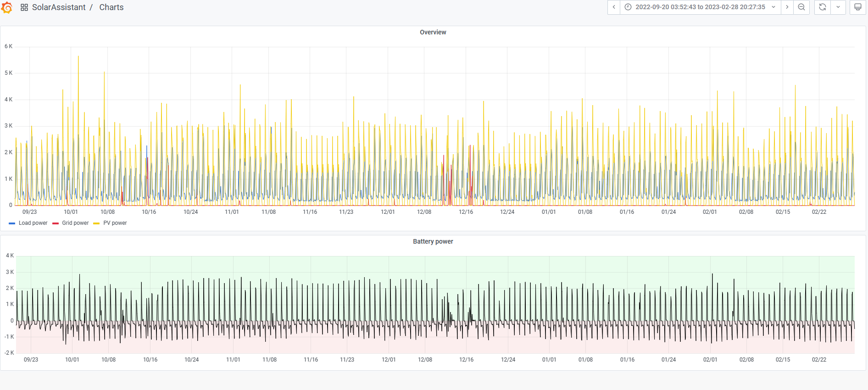Refresh the dashboard

tap(823, 7)
